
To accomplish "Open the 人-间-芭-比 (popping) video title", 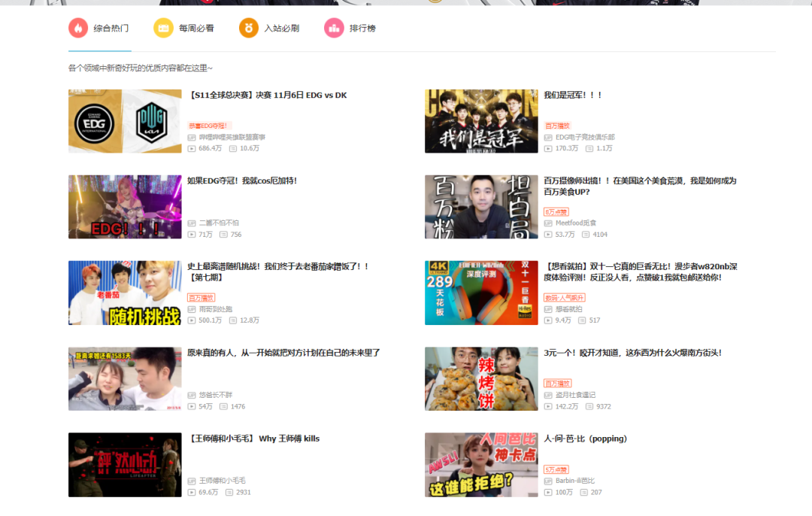I will pos(585,439).
